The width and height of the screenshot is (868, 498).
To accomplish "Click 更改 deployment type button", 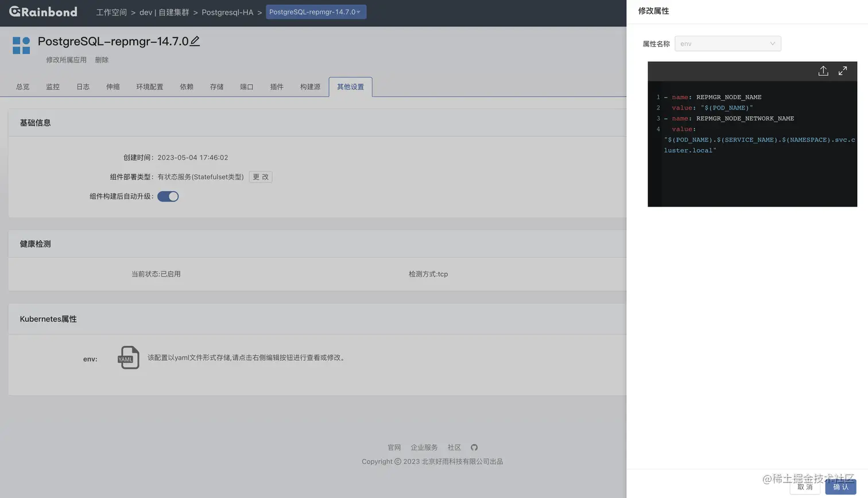I will pyautogui.click(x=261, y=177).
